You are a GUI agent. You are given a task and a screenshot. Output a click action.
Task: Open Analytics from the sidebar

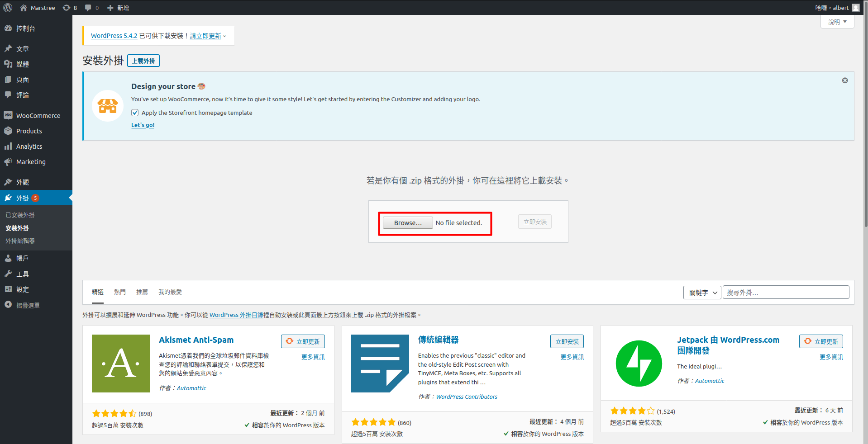point(29,146)
